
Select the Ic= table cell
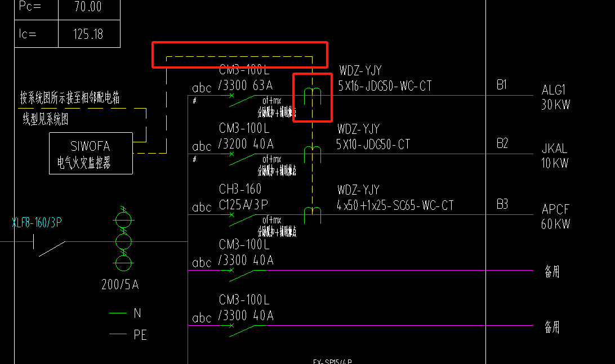(37, 34)
